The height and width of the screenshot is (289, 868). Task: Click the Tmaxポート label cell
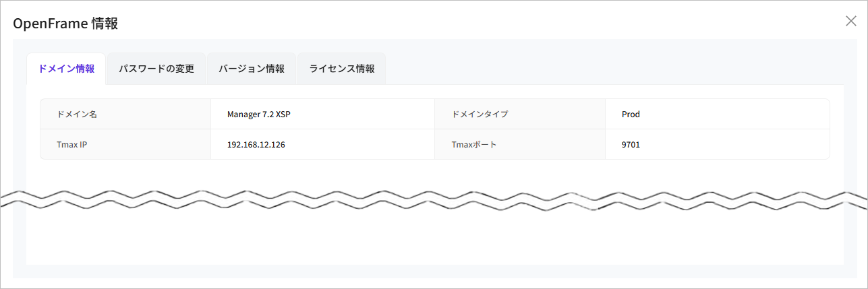[474, 145]
